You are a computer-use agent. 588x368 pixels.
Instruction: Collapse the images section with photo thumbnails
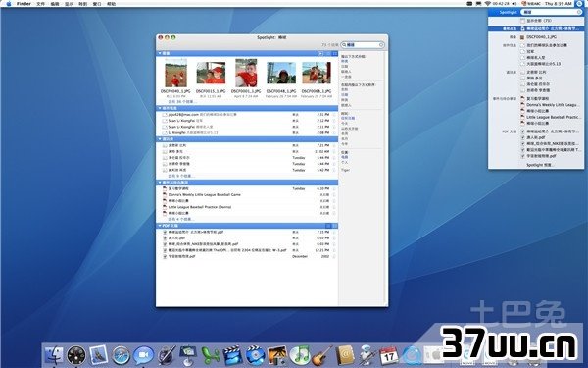[x=160, y=53]
